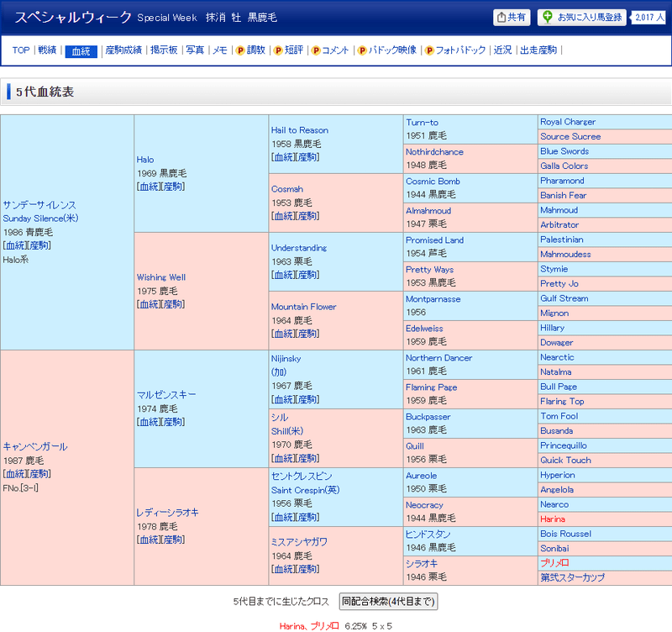
Task: Open the メモ tab
Action: click(x=220, y=50)
